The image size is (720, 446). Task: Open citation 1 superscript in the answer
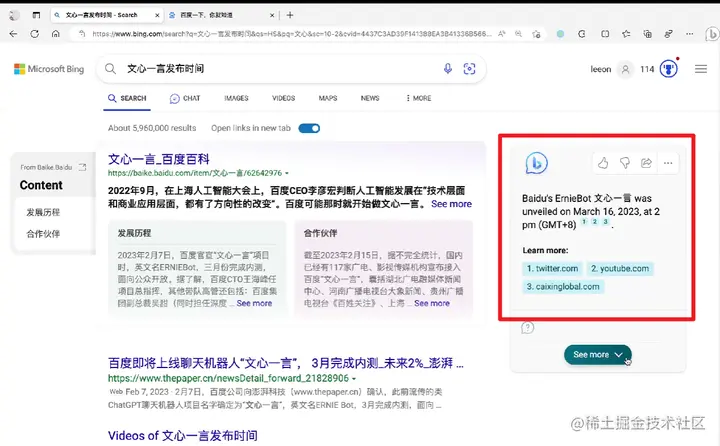584,221
